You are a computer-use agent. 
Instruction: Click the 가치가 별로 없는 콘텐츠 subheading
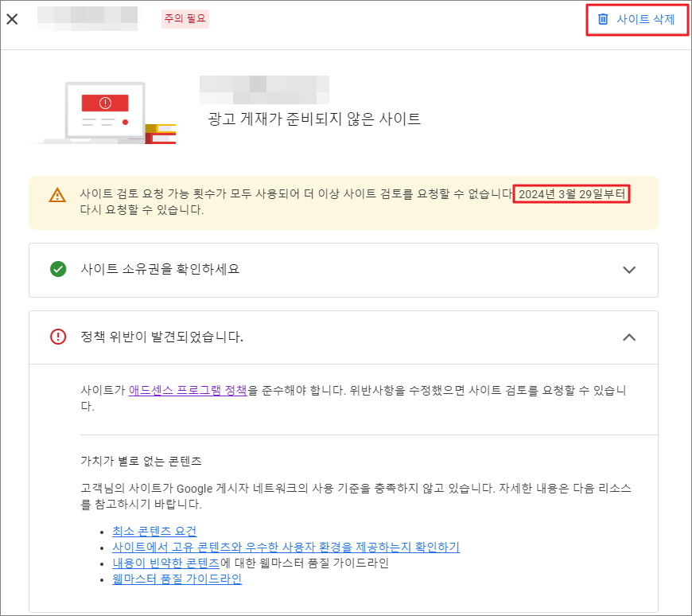click(141, 461)
